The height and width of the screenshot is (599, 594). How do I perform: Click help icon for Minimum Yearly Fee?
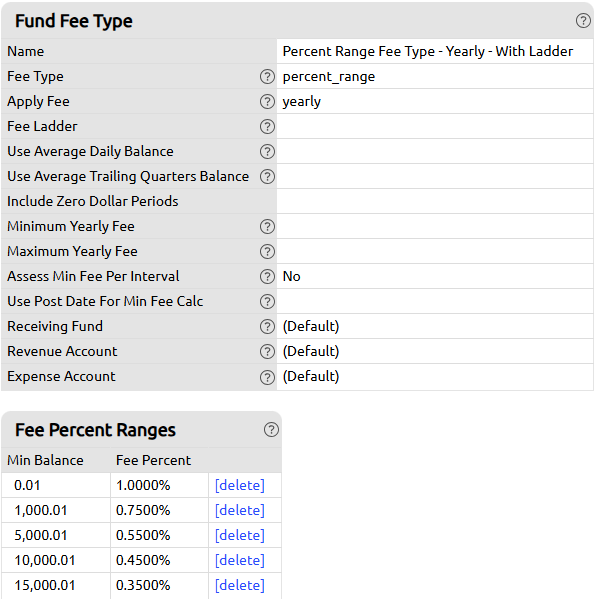point(267,227)
